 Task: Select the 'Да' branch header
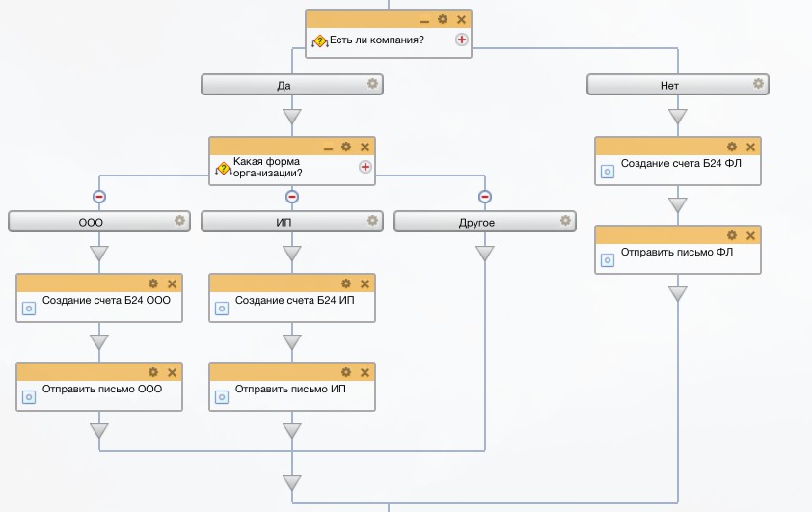pyautogui.click(x=284, y=85)
